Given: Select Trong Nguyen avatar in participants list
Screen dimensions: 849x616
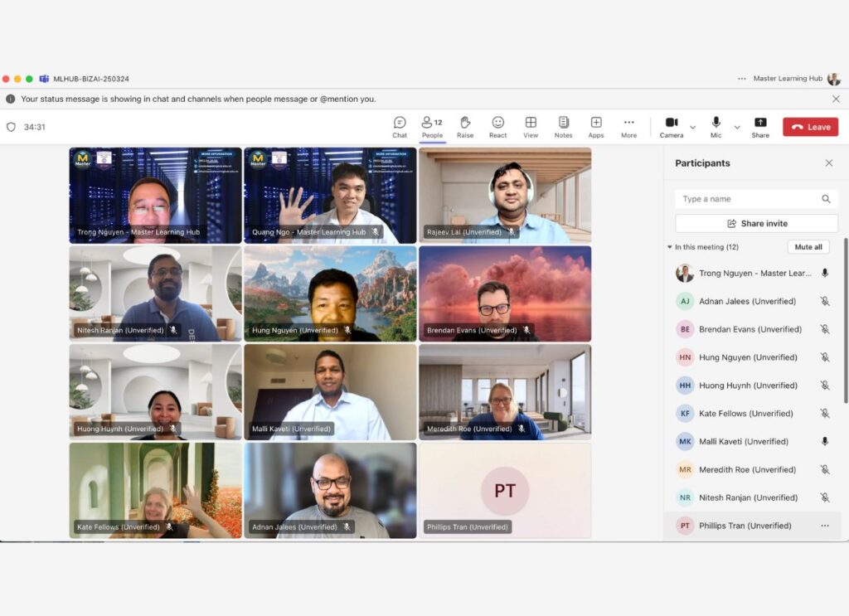Looking at the screenshot, I should (685, 274).
